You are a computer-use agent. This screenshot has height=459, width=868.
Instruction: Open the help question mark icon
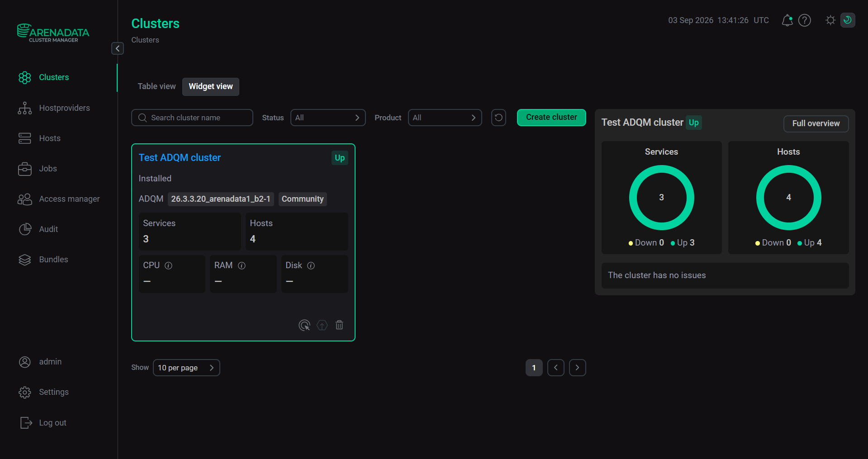pyautogui.click(x=805, y=20)
